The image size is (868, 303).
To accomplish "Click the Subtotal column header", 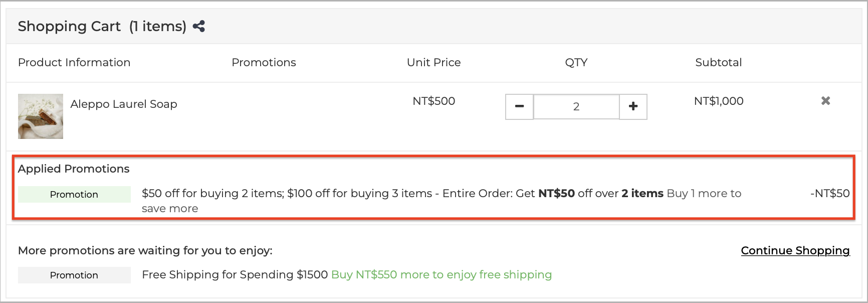I will point(718,62).
